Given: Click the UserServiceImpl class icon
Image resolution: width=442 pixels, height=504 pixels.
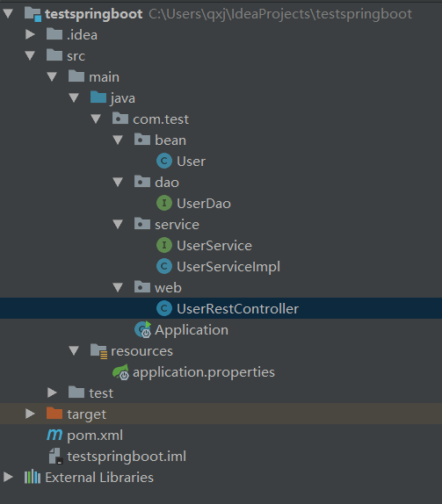Looking at the screenshot, I should (x=164, y=266).
